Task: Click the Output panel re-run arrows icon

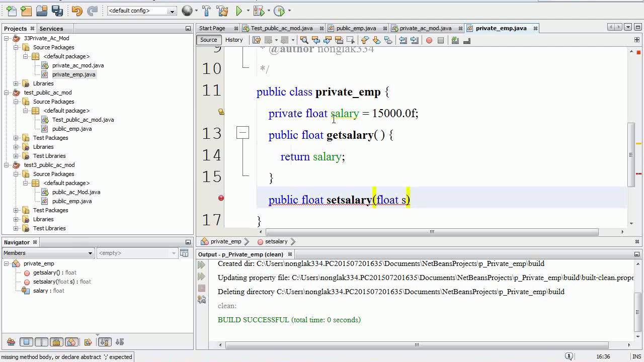Action: pyautogui.click(x=202, y=265)
